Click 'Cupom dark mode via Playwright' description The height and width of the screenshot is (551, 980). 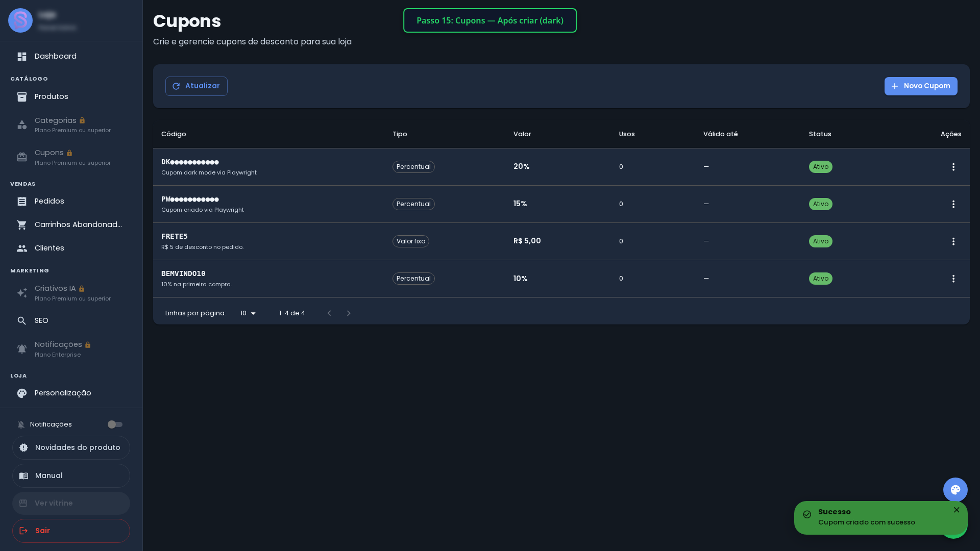tap(209, 173)
